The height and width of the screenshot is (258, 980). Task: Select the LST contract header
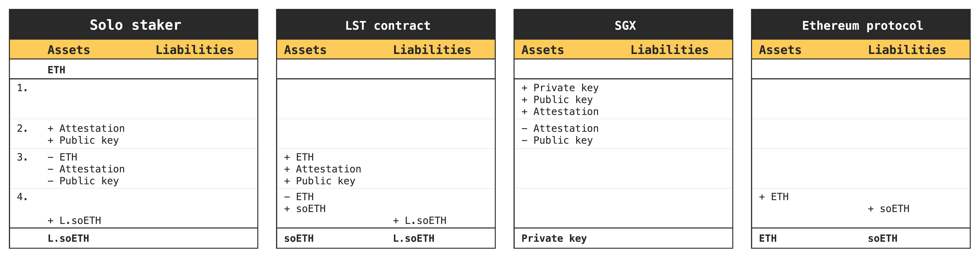[388, 26]
